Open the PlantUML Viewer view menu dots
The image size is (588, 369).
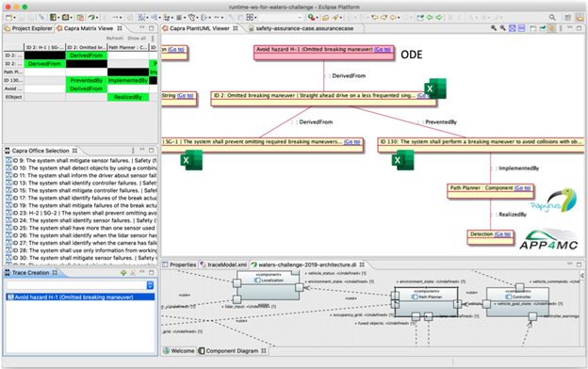click(561, 28)
